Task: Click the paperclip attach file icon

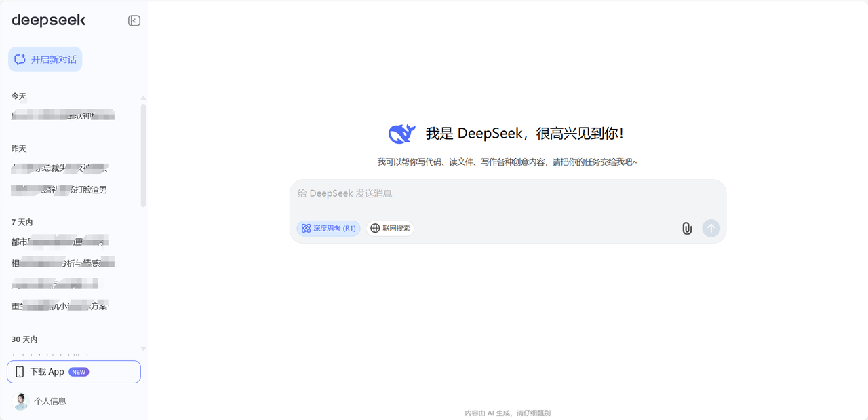Action: click(x=687, y=229)
